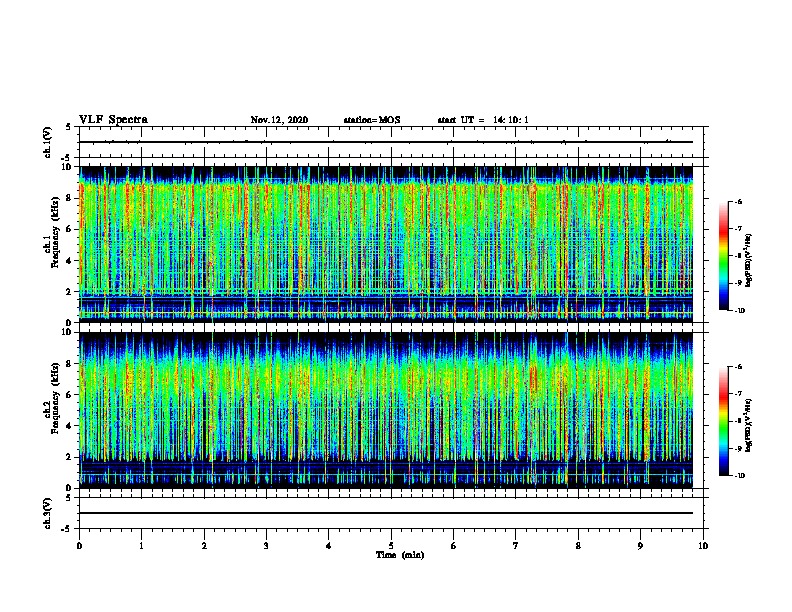Image resolution: width=792 pixels, height=612 pixels.
Task: Click the '4' kHz tick on ch.1 frequency axis
Action: 69,261
